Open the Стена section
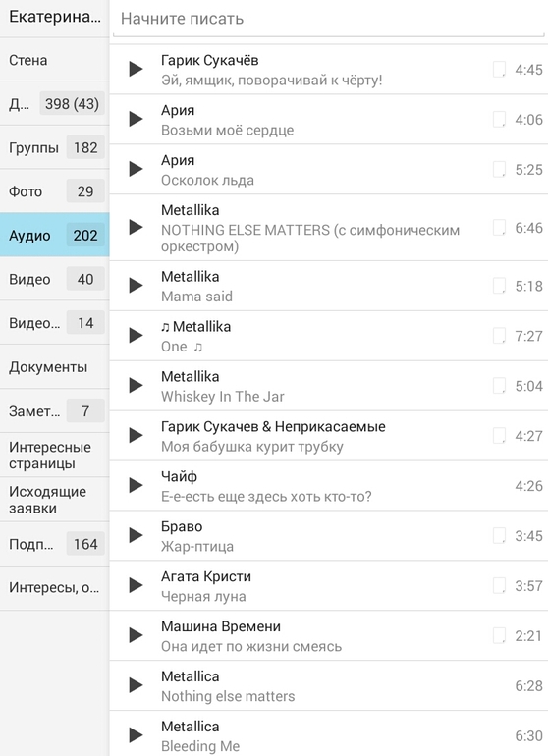 coord(55,60)
